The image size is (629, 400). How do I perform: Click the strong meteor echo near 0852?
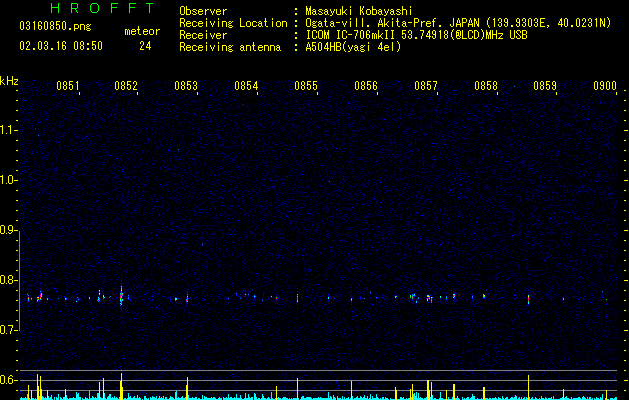tap(121, 296)
